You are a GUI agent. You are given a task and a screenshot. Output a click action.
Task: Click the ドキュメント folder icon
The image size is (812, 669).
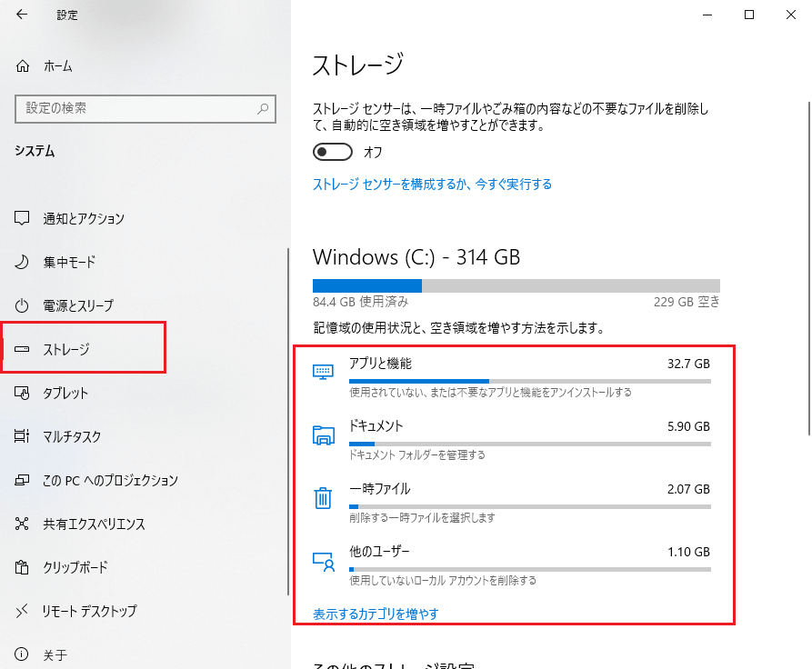(x=323, y=434)
